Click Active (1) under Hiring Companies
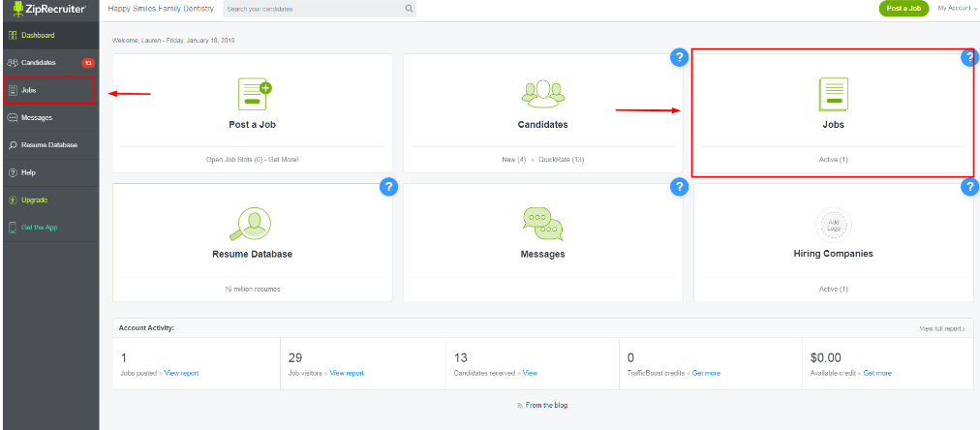The width and height of the screenshot is (980, 430). coord(833,290)
